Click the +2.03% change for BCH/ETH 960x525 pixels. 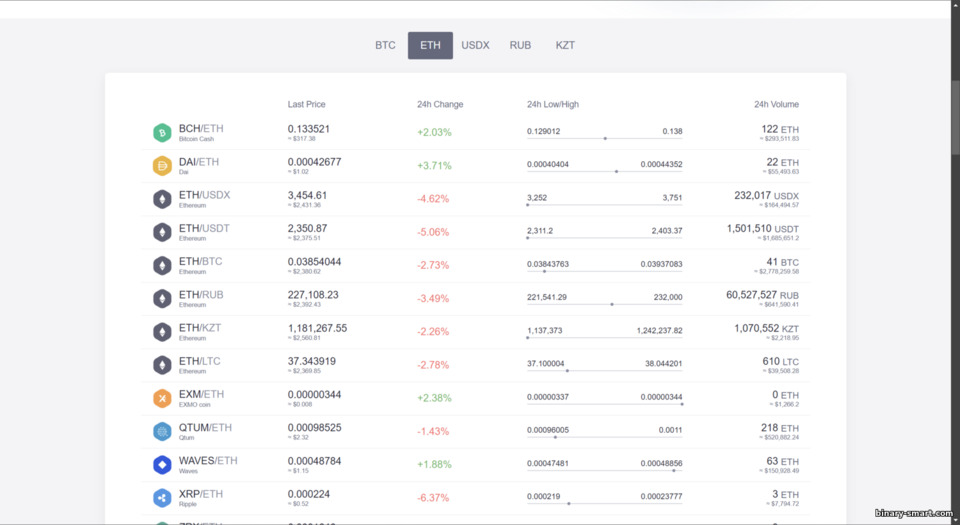pos(434,132)
